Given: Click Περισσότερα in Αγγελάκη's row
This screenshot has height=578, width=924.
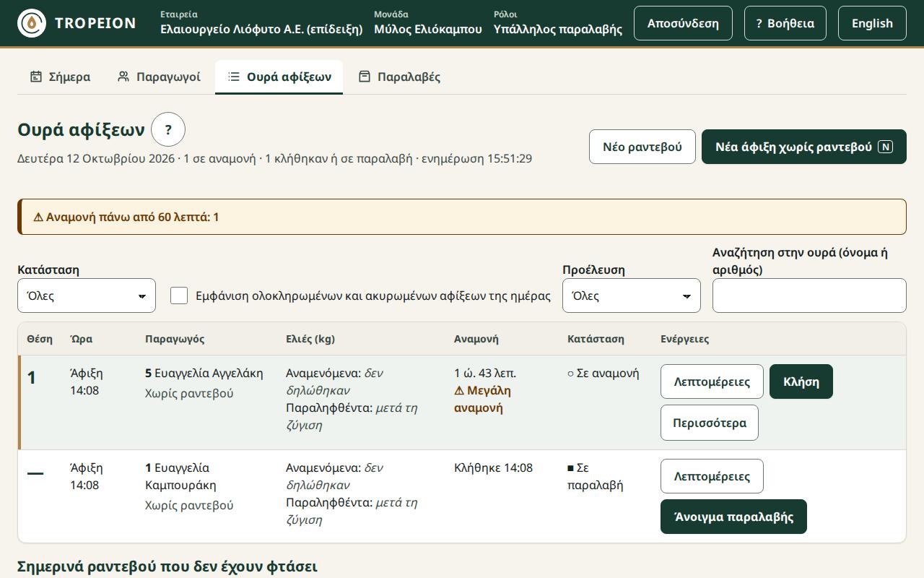Looking at the screenshot, I should pyautogui.click(x=710, y=423).
